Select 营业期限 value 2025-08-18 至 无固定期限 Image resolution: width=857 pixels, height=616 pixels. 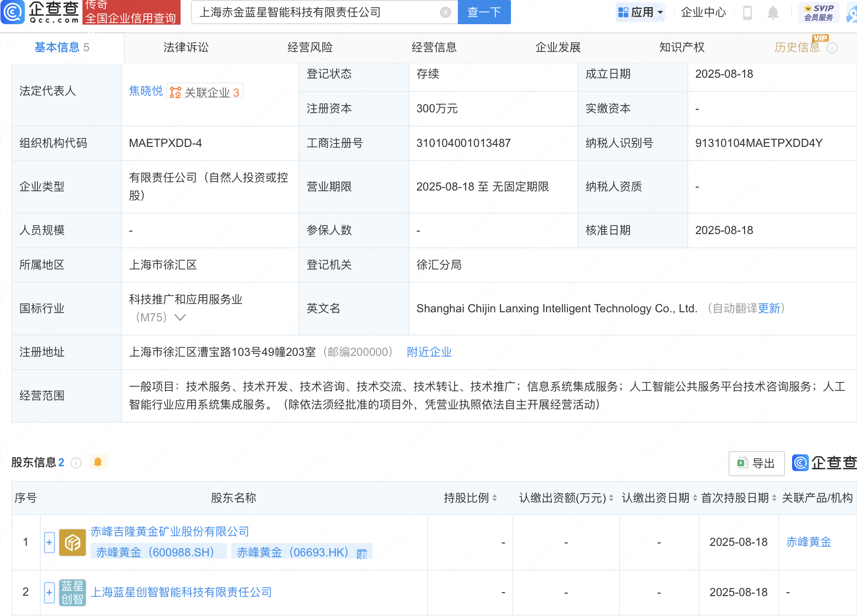(x=483, y=187)
